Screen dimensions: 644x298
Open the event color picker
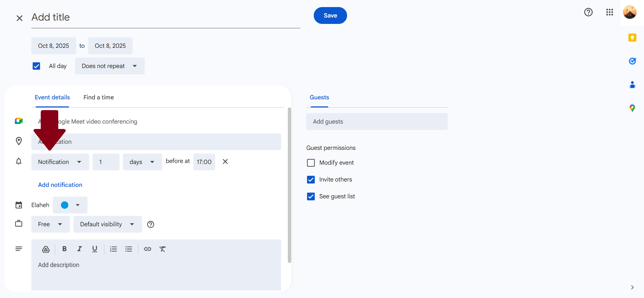coord(70,205)
